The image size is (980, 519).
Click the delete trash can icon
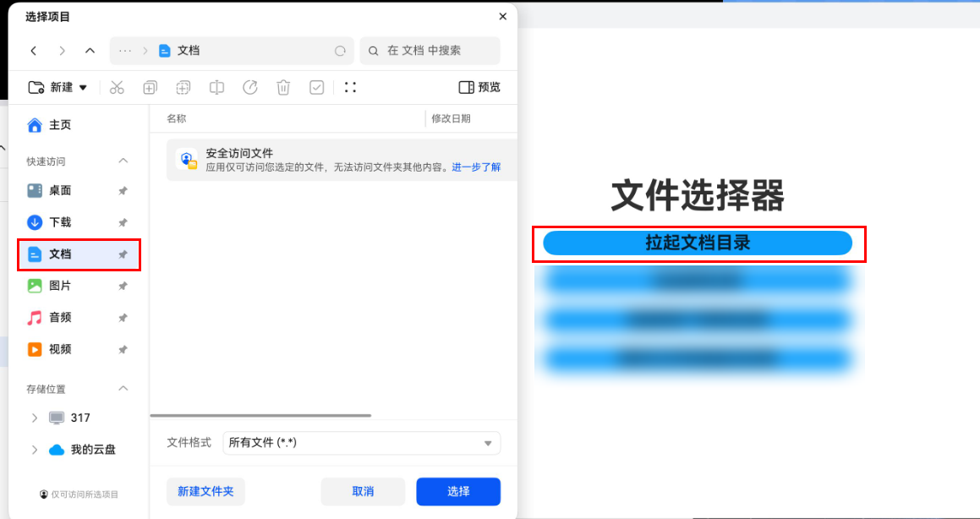[284, 87]
